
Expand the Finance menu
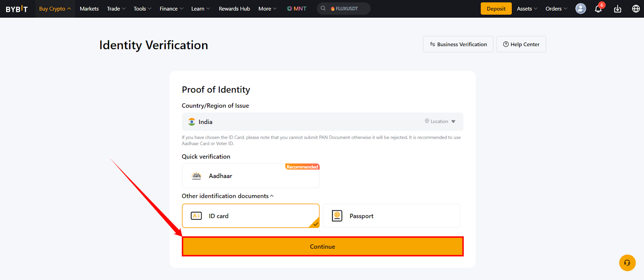tap(171, 9)
